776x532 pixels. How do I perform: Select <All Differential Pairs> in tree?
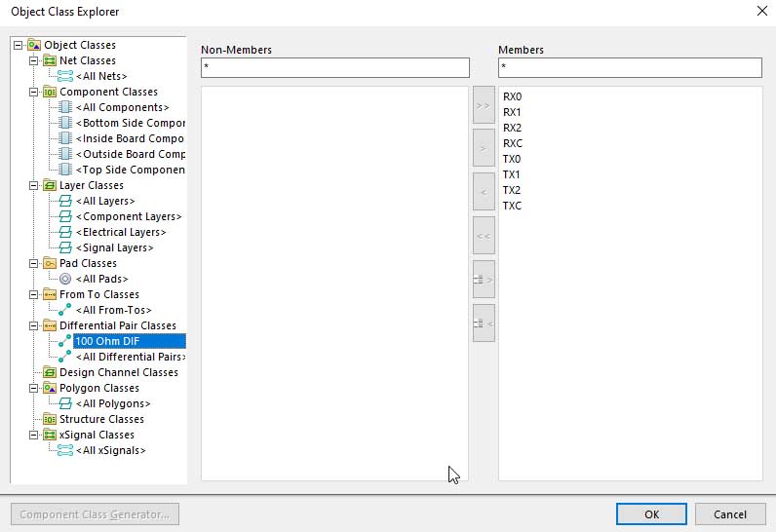tap(129, 357)
